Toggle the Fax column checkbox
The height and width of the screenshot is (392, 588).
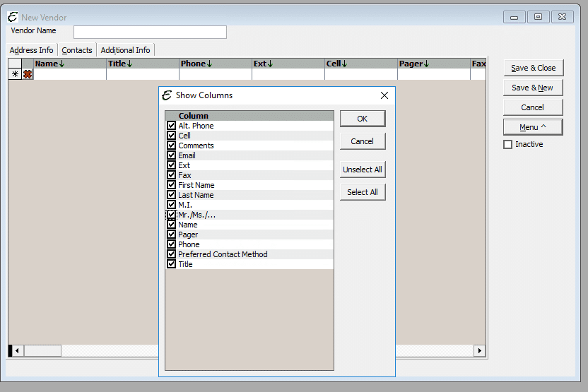(x=171, y=175)
